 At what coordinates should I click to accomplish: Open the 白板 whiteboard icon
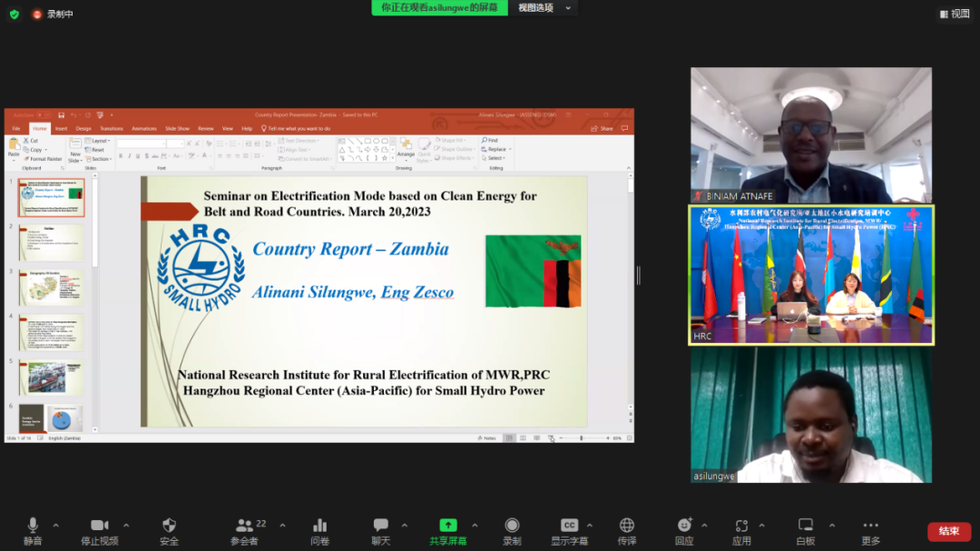[x=805, y=530]
